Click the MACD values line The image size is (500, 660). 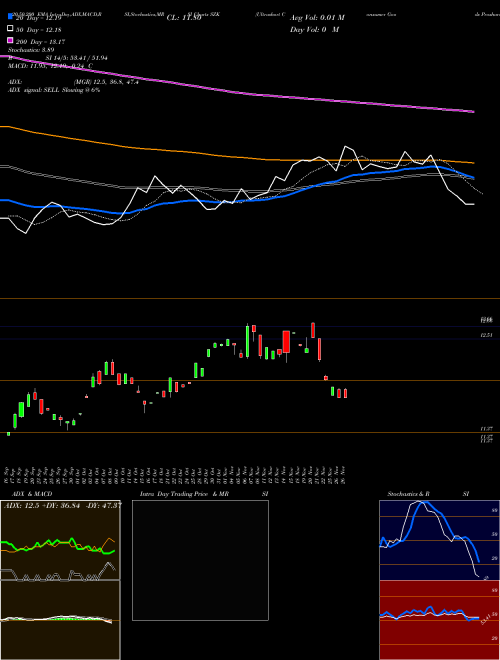coord(50,66)
